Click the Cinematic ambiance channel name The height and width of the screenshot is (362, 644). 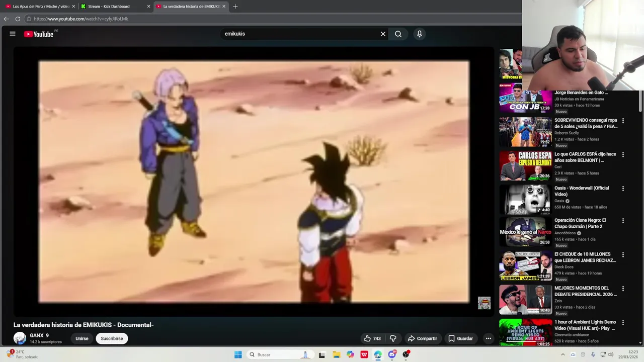[x=572, y=335]
